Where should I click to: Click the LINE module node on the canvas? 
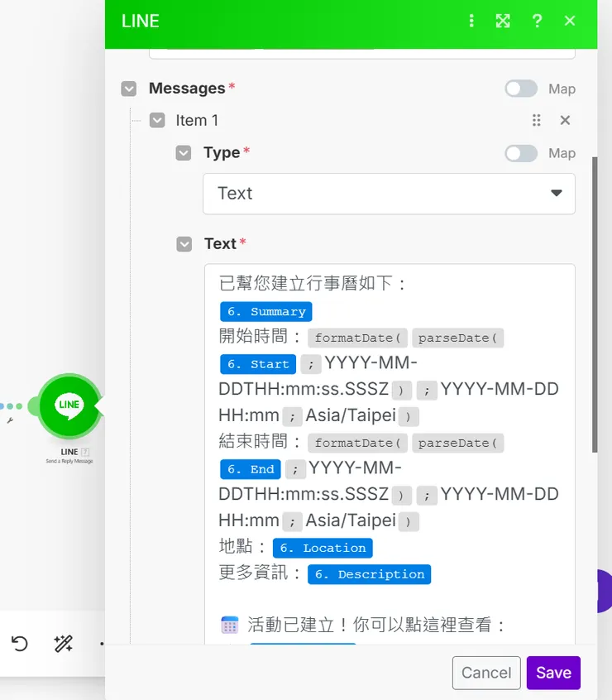point(69,406)
